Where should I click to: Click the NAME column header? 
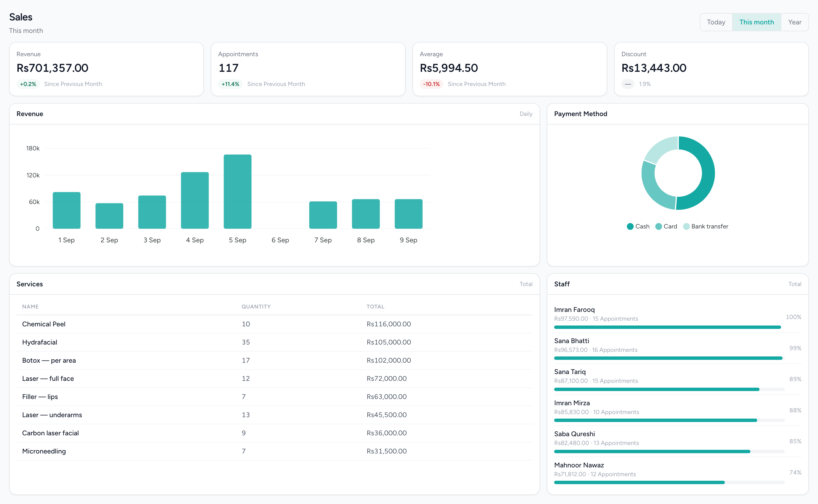[30, 306]
